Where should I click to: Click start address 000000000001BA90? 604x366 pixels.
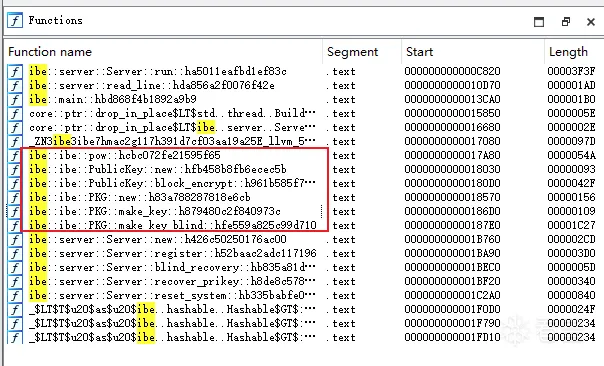[452, 254]
